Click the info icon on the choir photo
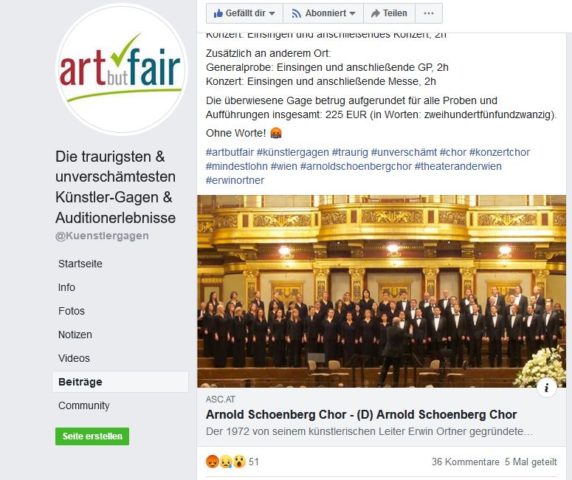 click(546, 387)
